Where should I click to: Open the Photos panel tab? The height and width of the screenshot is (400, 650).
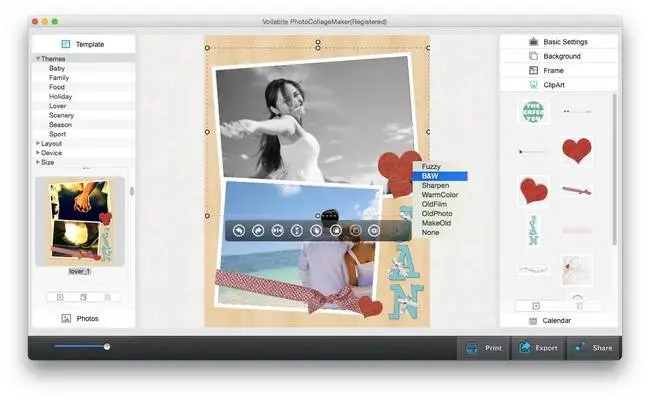[x=84, y=318]
